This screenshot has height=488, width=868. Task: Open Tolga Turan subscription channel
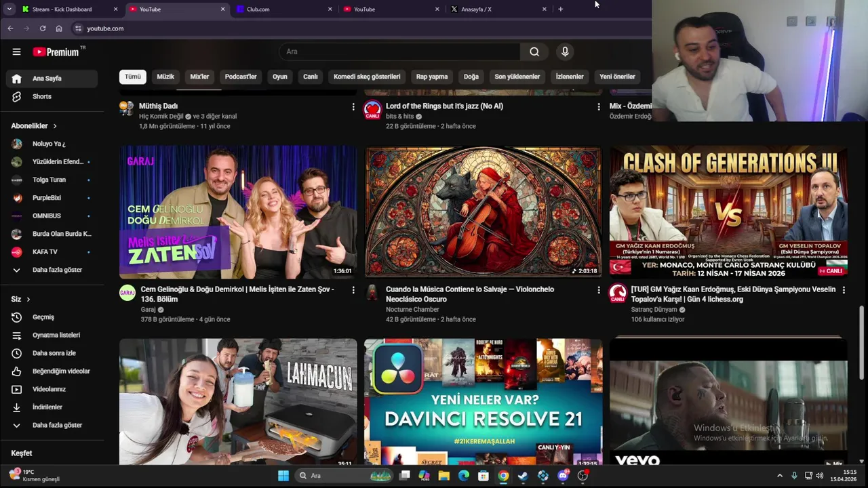(52, 180)
